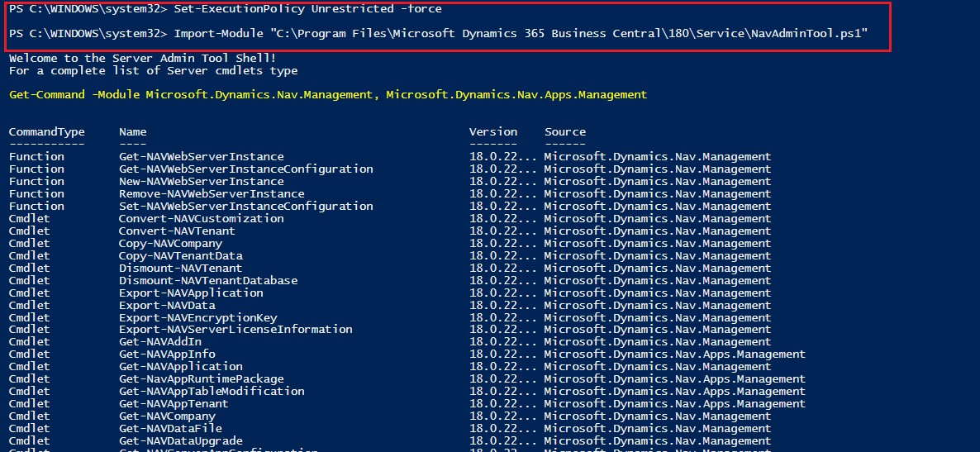This screenshot has height=452, width=980.
Task: Click the New-NAVWebServerInstance function name
Action: point(202,181)
